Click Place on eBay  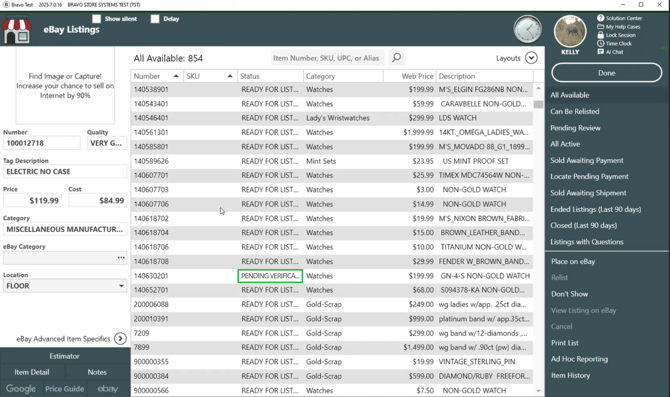click(x=573, y=261)
